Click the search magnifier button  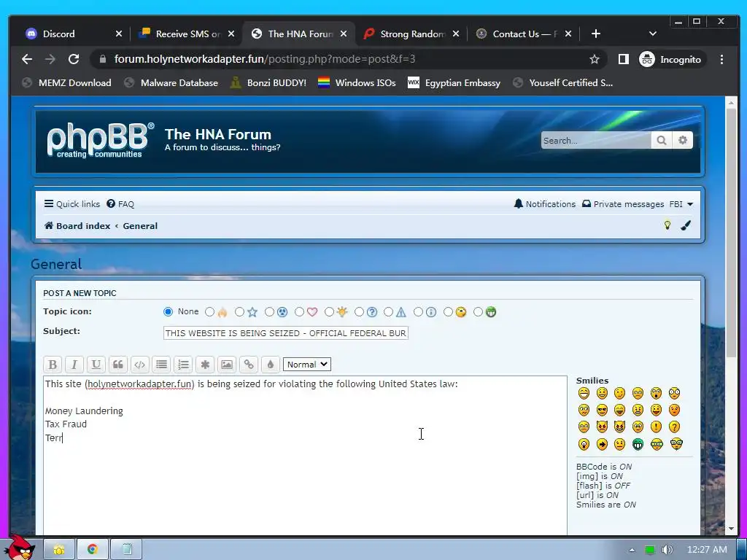[x=661, y=141]
